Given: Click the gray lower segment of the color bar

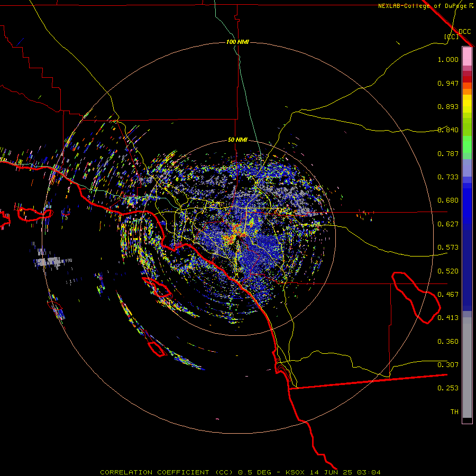Looking at the screenshot, I should tap(467, 370).
